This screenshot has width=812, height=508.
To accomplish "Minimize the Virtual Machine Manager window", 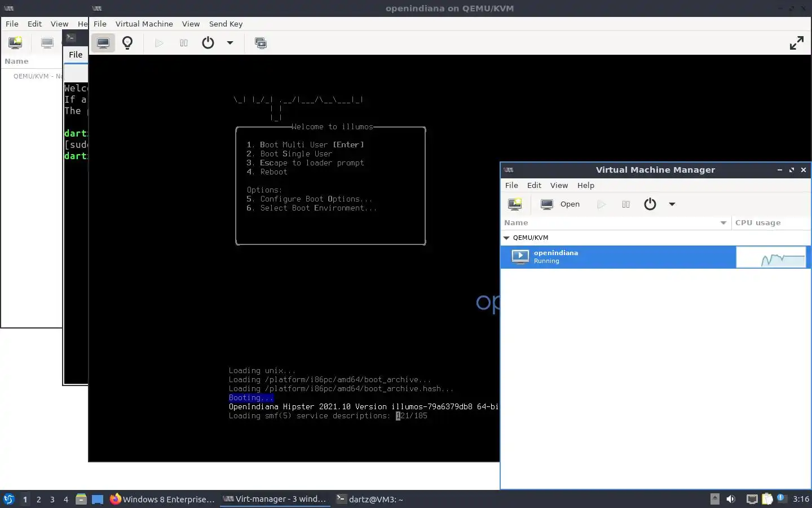I will (780, 170).
